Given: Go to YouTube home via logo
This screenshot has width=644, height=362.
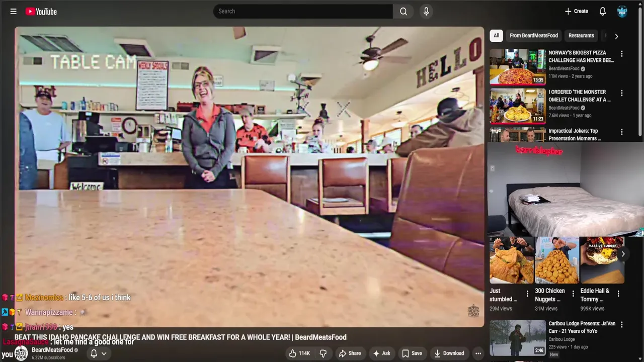Looking at the screenshot, I should (x=41, y=11).
